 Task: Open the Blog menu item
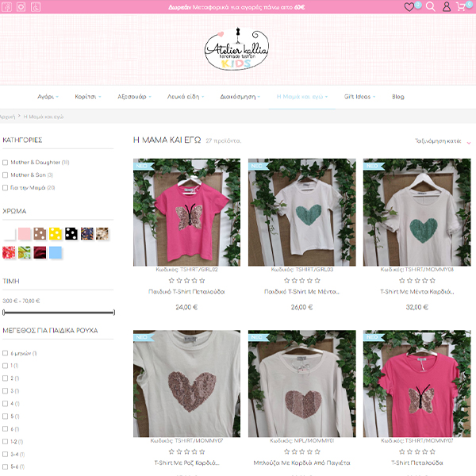point(398,97)
